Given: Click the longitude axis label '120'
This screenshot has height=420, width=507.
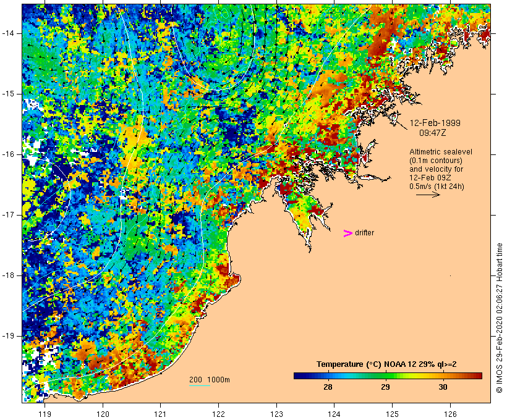Looking at the screenshot, I should click(103, 414).
